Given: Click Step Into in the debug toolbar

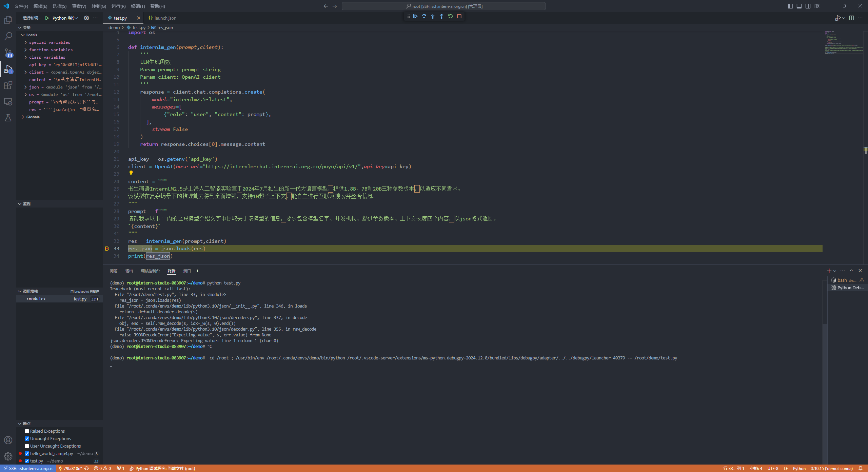Looking at the screenshot, I should [433, 16].
